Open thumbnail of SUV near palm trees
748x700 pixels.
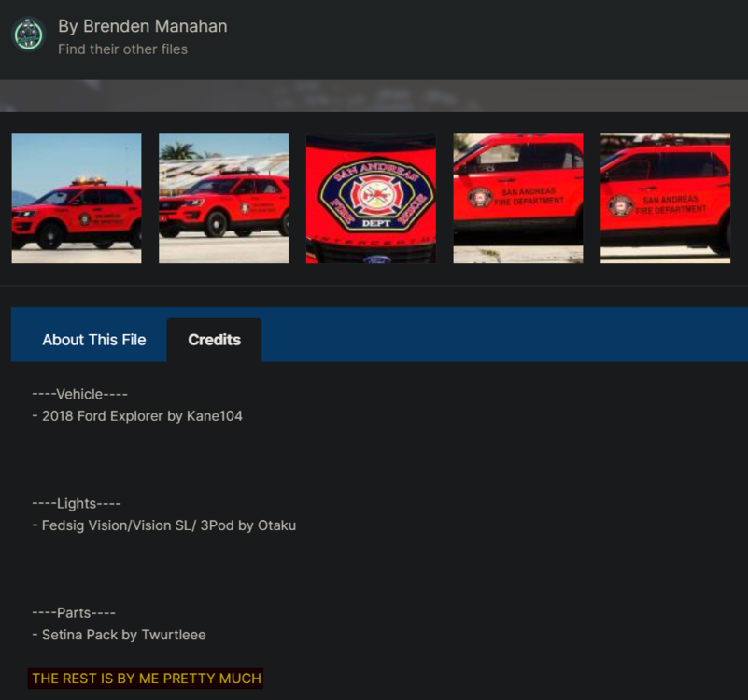coord(224,199)
